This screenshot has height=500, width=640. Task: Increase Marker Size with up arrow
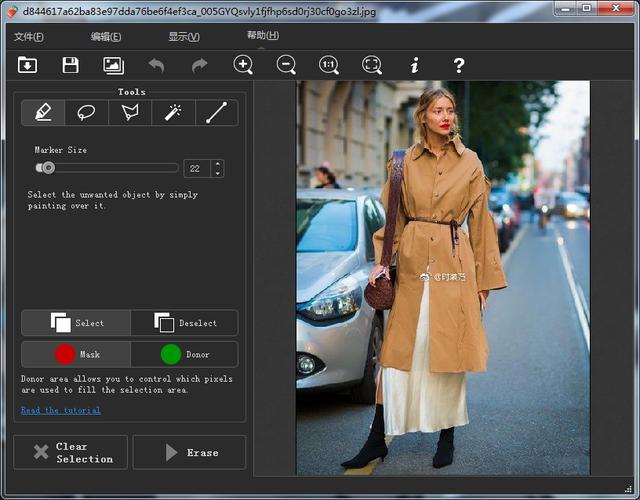coord(217,163)
